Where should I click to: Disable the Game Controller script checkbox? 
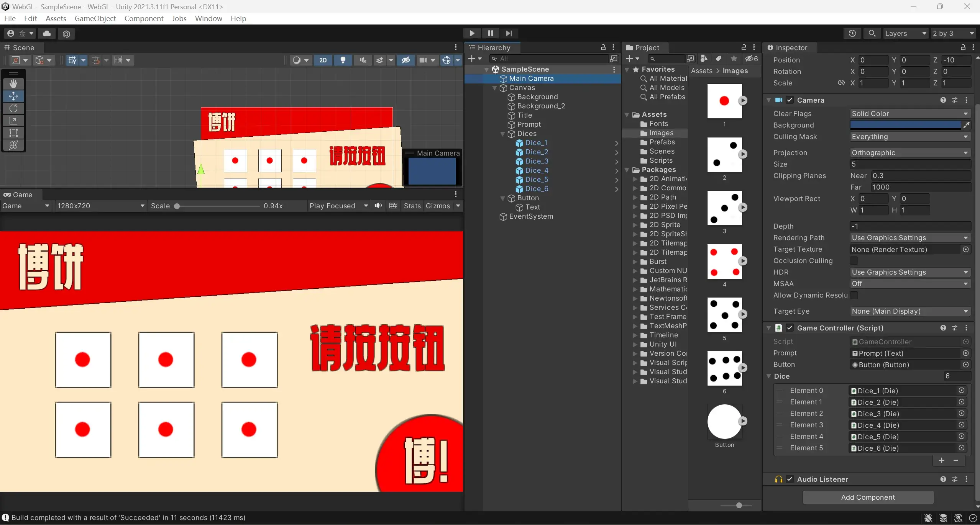pos(790,328)
